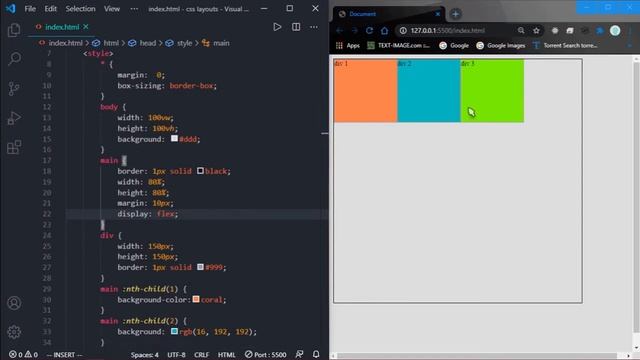Click the coral div 1 box in browser

tap(365, 91)
